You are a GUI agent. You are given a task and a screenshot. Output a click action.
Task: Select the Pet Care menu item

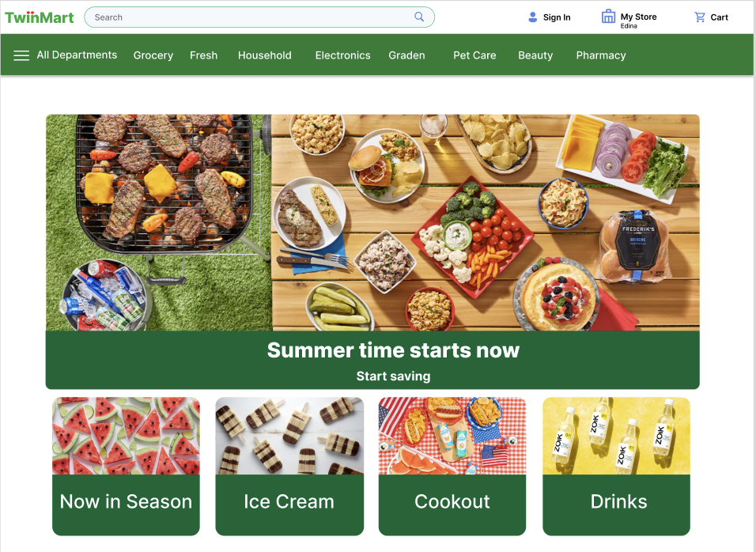click(x=474, y=55)
